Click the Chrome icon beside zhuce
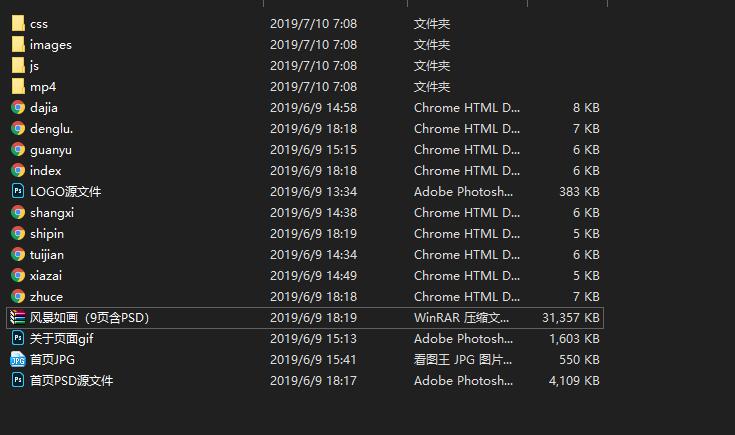 tap(18, 296)
